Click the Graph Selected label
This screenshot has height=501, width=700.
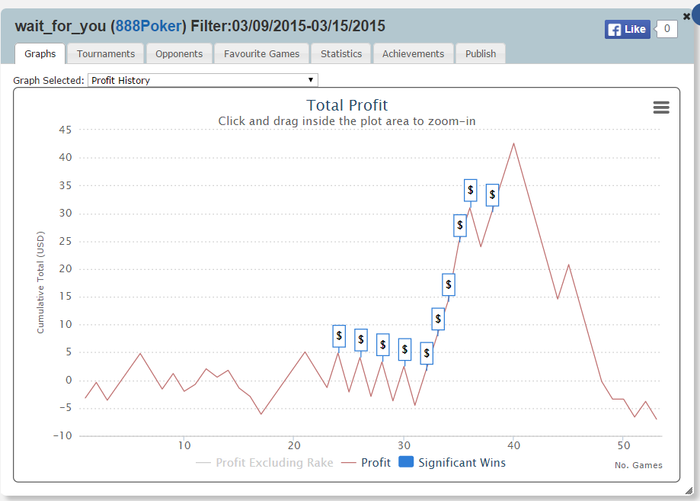coord(49,80)
